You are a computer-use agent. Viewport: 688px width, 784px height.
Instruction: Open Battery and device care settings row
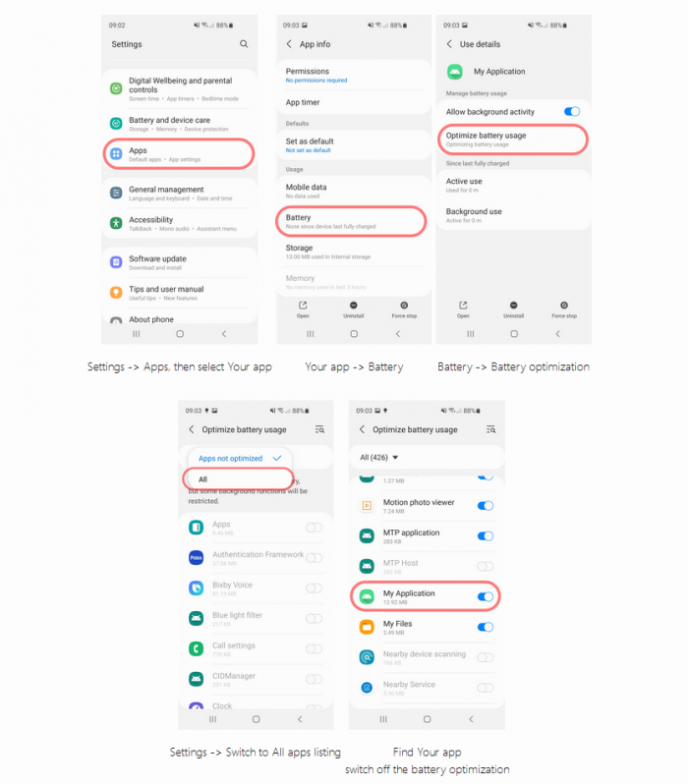(179, 124)
